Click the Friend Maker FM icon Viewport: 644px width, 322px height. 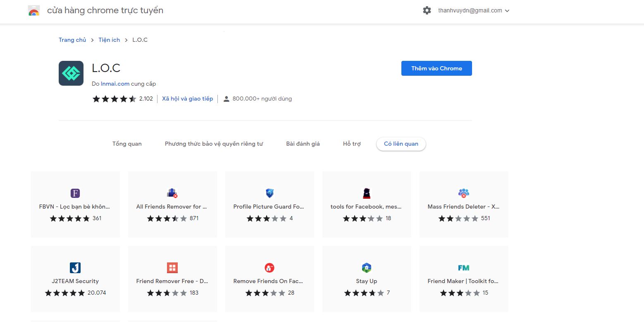[x=464, y=268]
